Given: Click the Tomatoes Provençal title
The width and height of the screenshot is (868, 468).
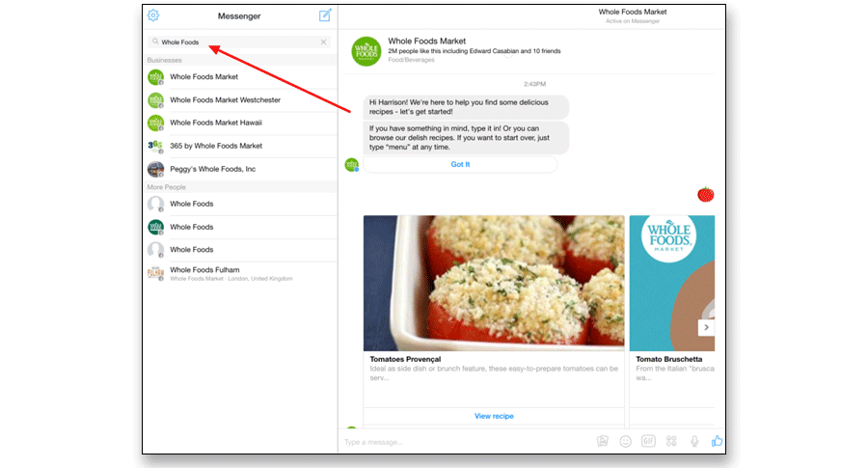Looking at the screenshot, I should [x=405, y=359].
